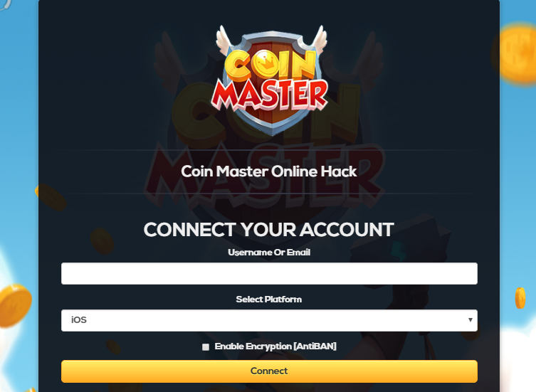Screen dimensions: 536x392
Task: Click the Coin Master Online Hack title
Action: [x=269, y=171]
